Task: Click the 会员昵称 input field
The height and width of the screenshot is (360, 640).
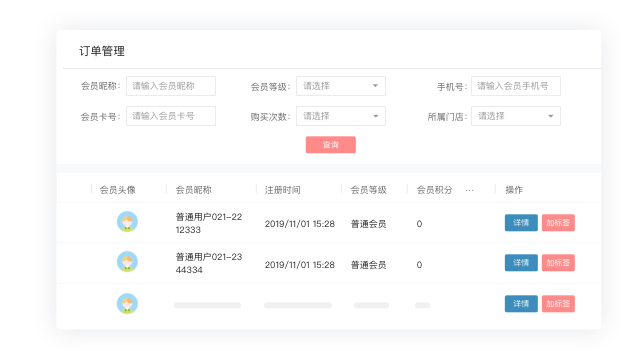Action: tap(171, 86)
